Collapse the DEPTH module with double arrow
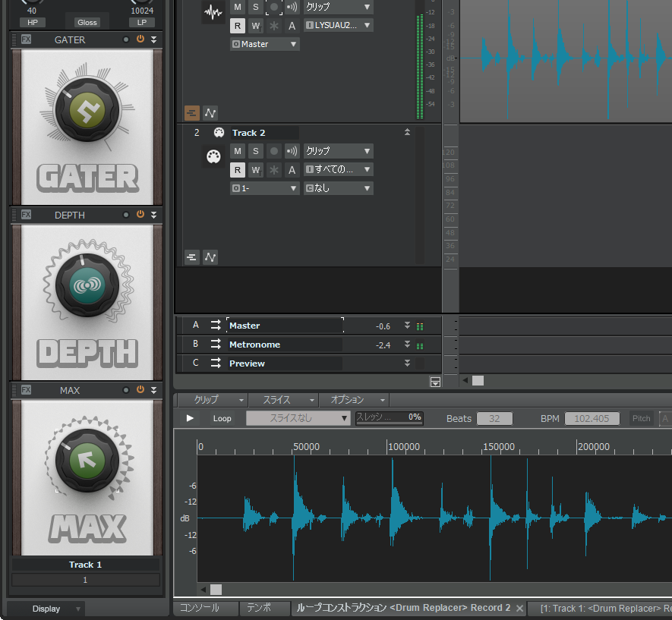 (x=153, y=215)
